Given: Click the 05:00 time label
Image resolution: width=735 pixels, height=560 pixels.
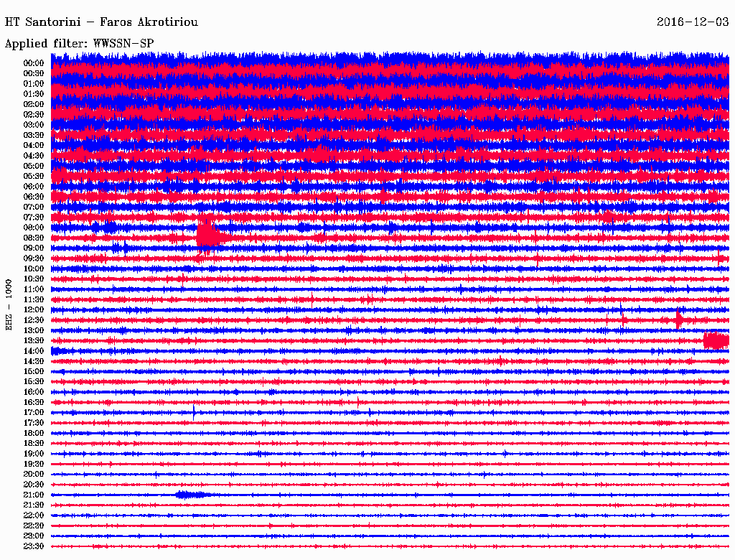Looking at the screenshot, I should pos(34,166).
